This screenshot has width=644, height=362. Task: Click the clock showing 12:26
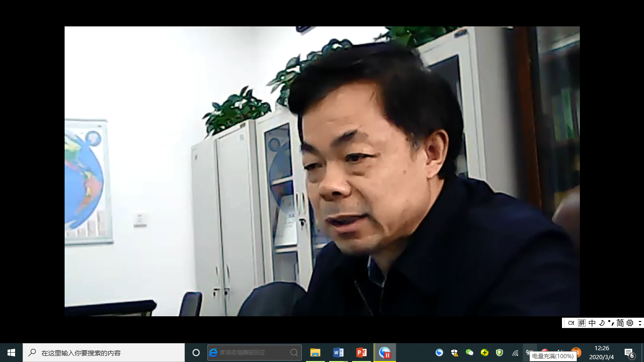[x=603, y=353]
